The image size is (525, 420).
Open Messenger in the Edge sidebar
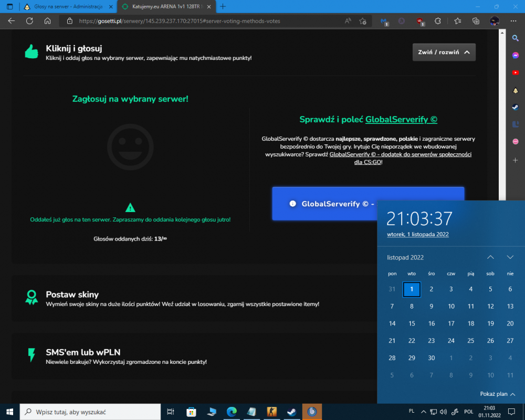click(516, 55)
